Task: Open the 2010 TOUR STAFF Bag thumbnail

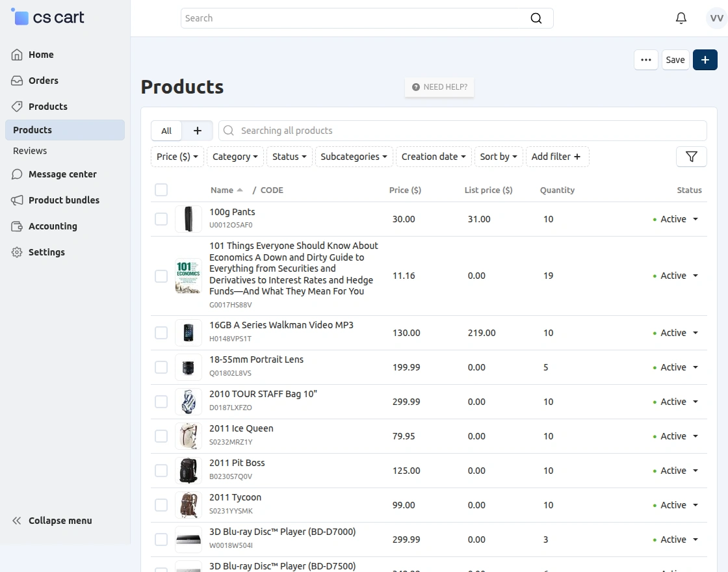Action: [x=188, y=402]
